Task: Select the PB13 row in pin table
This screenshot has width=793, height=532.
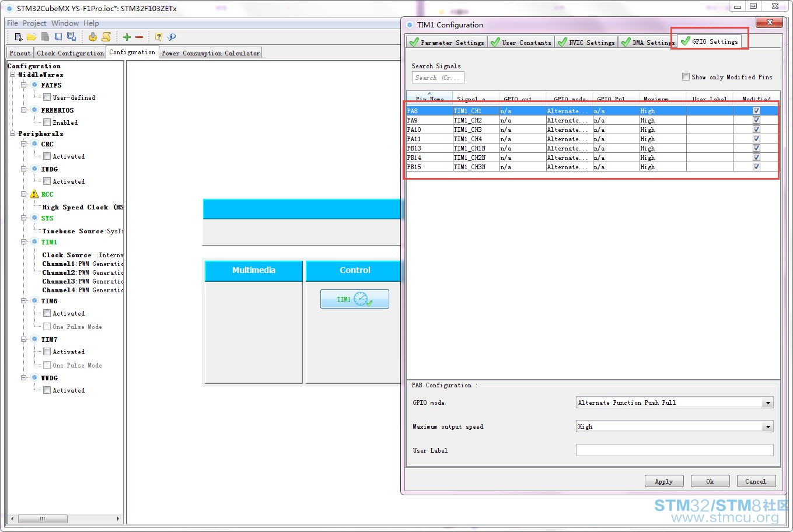Action: click(x=592, y=148)
